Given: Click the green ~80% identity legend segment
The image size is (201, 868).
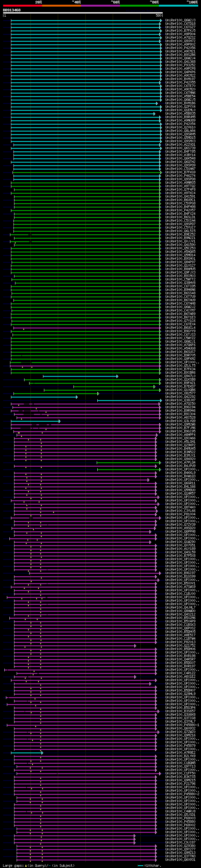Looking at the screenshot, I should point(139,6).
